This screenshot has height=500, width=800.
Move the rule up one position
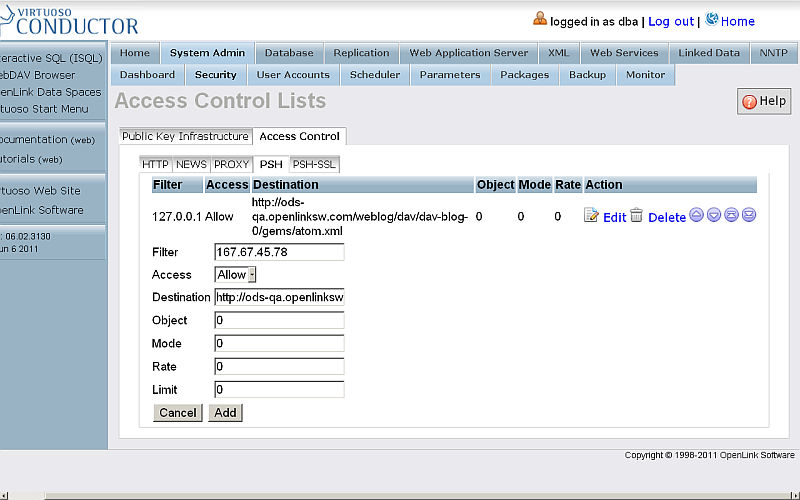point(697,216)
